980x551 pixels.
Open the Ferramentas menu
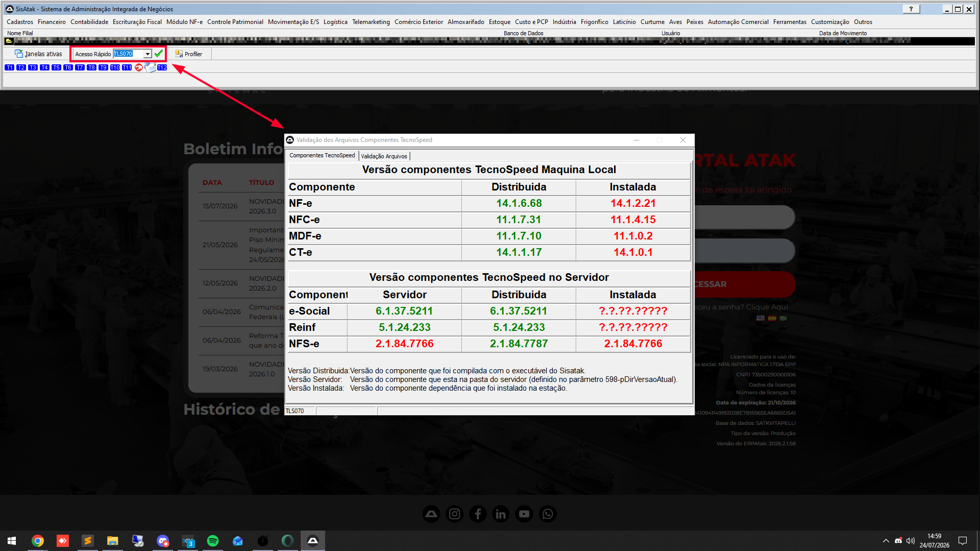coord(790,22)
